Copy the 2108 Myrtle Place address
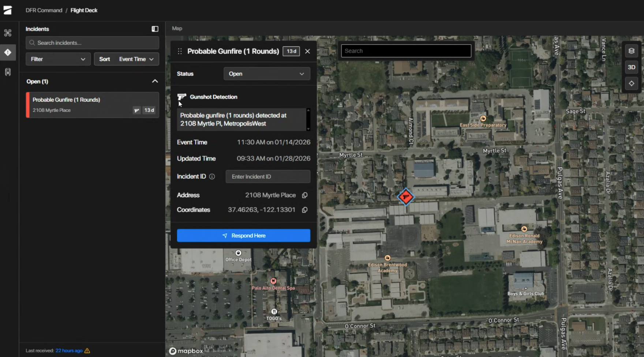 (304, 195)
